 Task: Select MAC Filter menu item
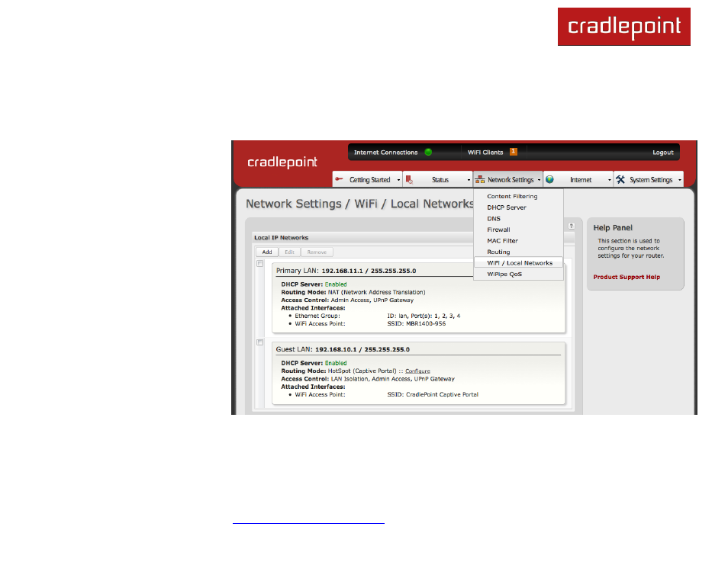coord(518,241)
